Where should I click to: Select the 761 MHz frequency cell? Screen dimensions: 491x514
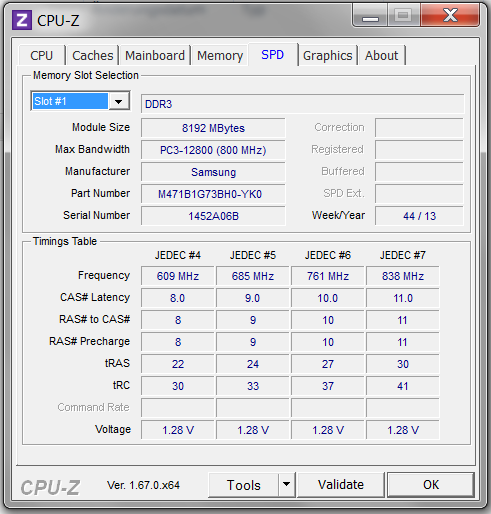pos(328,276)
